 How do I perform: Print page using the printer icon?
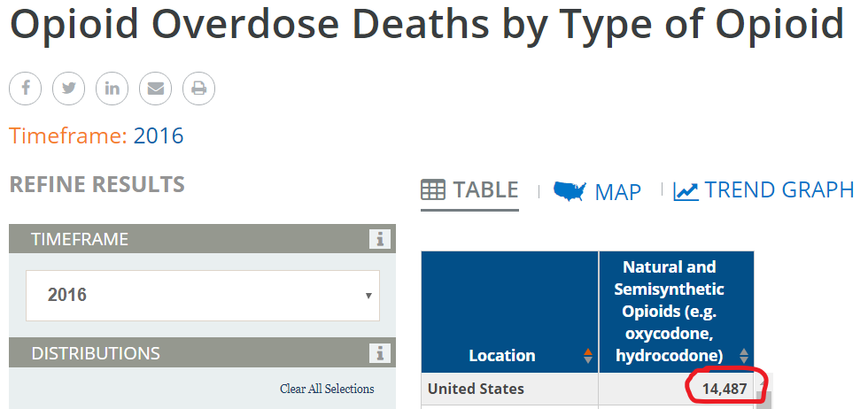198,89
